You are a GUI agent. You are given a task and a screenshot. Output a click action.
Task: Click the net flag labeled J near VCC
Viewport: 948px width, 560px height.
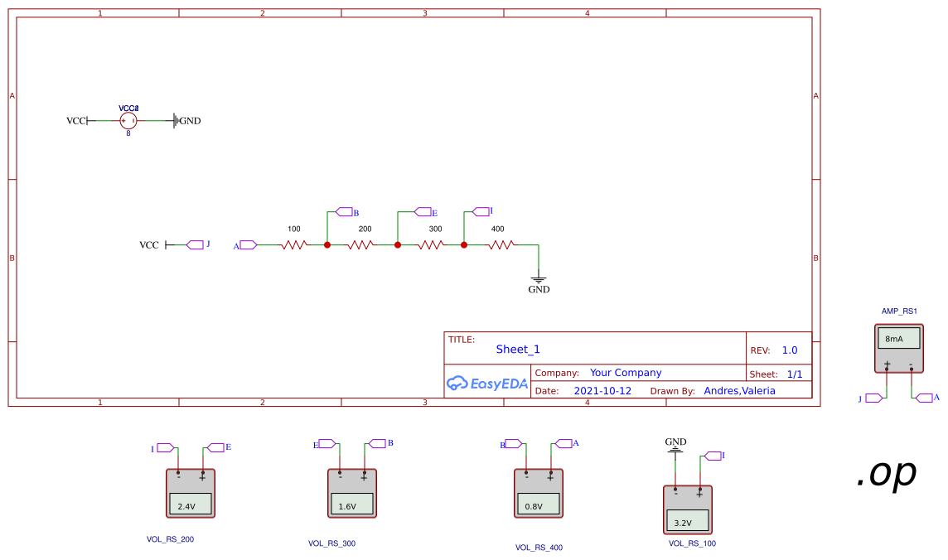pyautogui.click(x=193, y=244)
